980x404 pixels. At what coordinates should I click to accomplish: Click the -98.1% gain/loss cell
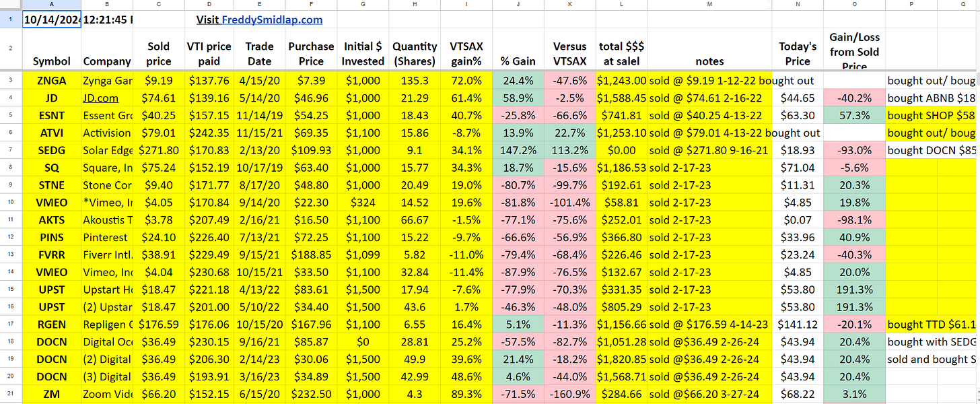pyautogui.click(x=855, y=220)
